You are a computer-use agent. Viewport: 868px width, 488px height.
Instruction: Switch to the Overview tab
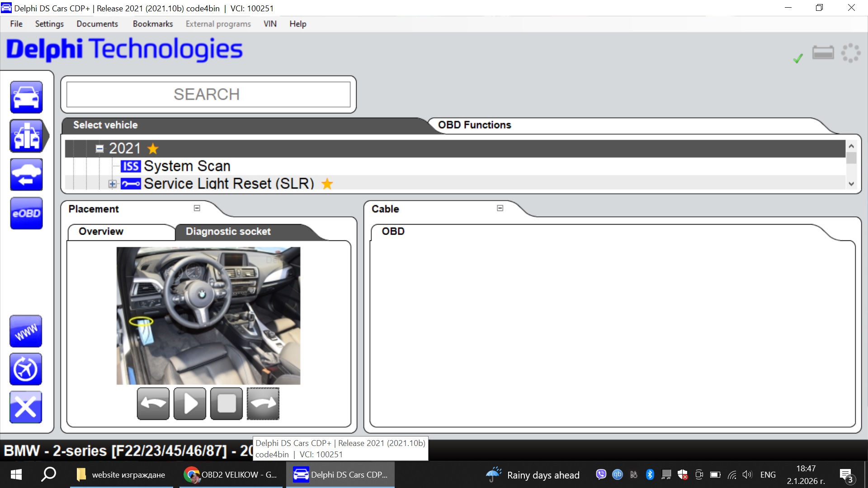tap(101, 231)
